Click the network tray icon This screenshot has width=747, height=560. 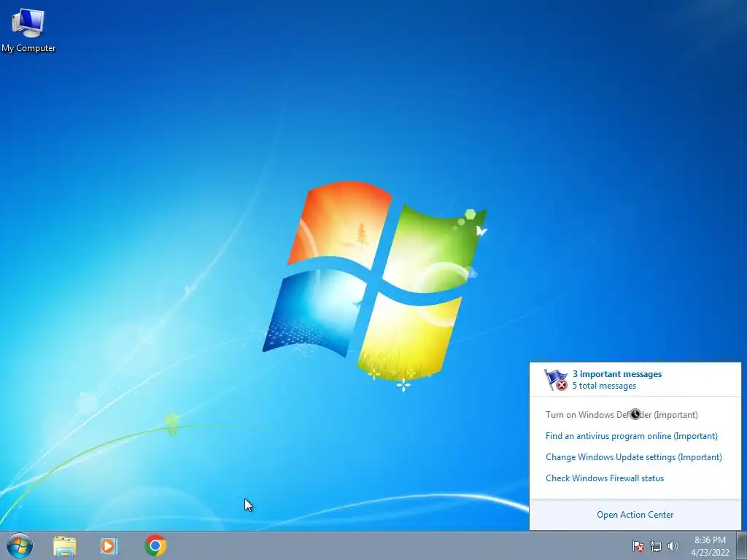656,546
